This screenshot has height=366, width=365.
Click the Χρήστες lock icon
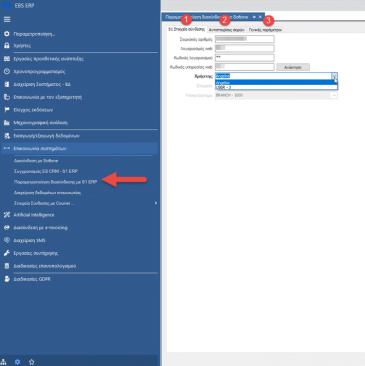pyautogui.click(x=7, y=46)
